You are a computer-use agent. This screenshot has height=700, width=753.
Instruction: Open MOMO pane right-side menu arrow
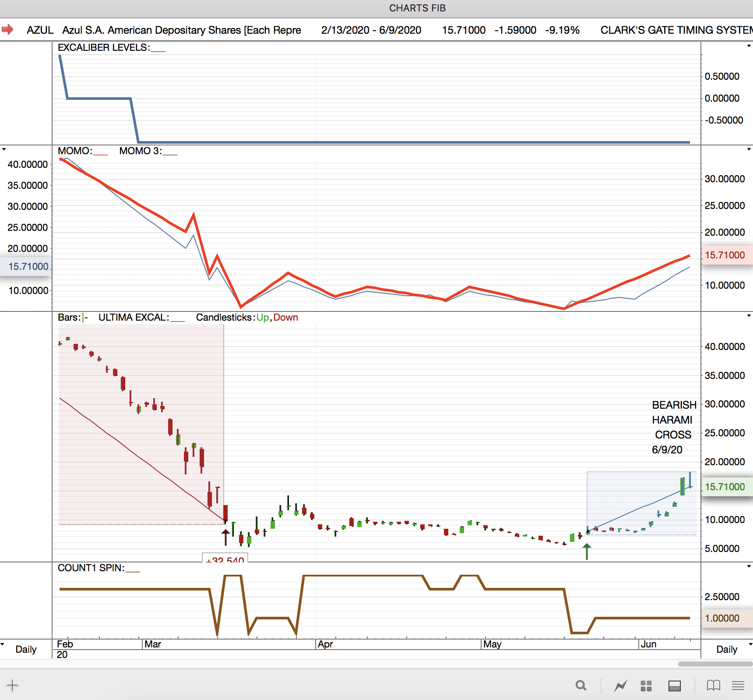tap(749, 149)
